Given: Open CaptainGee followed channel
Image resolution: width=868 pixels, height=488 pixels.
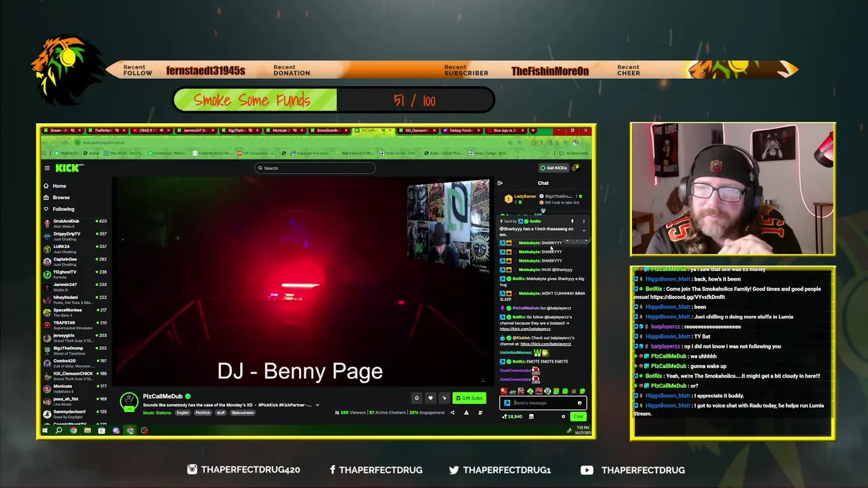Looking at the screenshot, I should coord(75,261).
